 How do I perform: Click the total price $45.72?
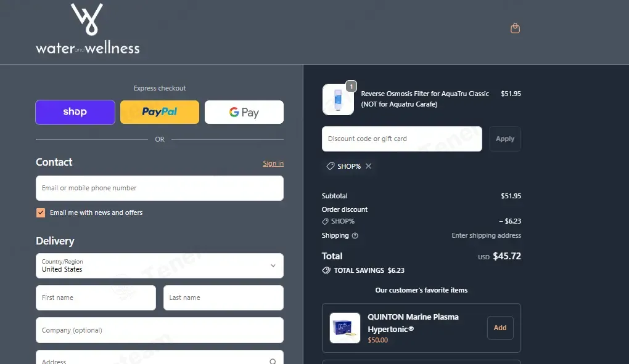(x=507, y=256)
